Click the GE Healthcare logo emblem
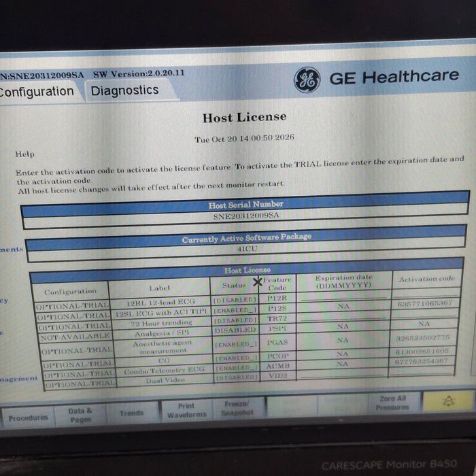 (307, 80)
